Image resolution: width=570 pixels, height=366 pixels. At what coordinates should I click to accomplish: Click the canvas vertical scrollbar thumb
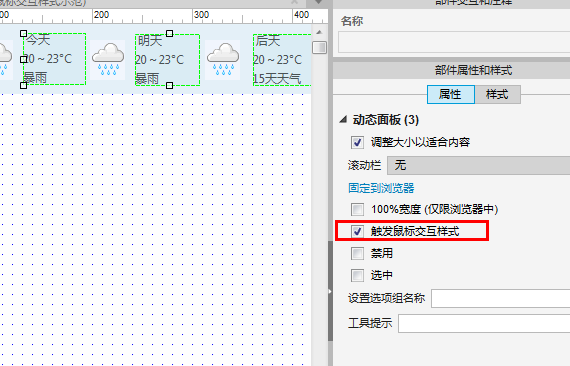(x=319, y=47)
